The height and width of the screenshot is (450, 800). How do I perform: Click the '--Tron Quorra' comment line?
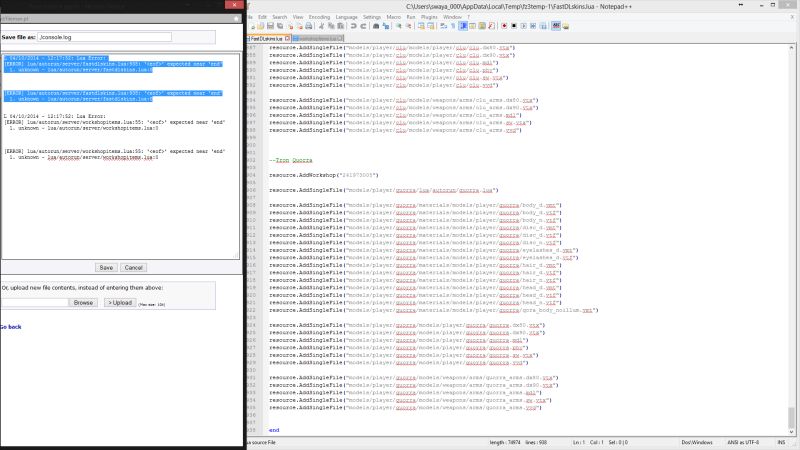pos(290,160)
